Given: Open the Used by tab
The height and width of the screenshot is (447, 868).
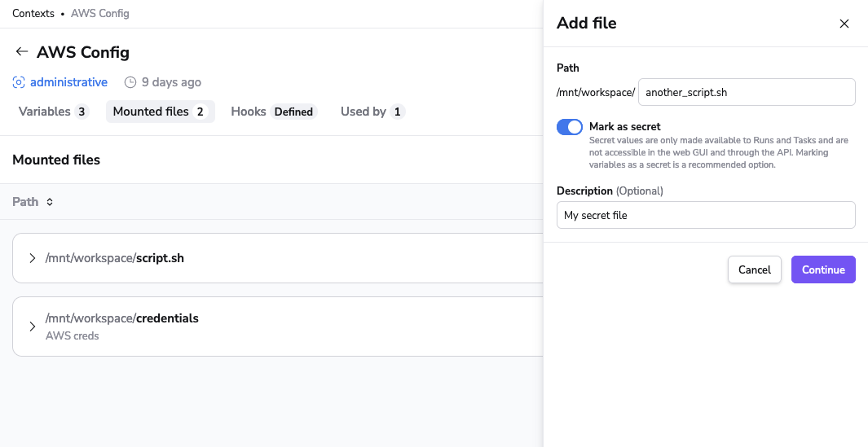Looking at the screenshot, I should tap(372, 112).
